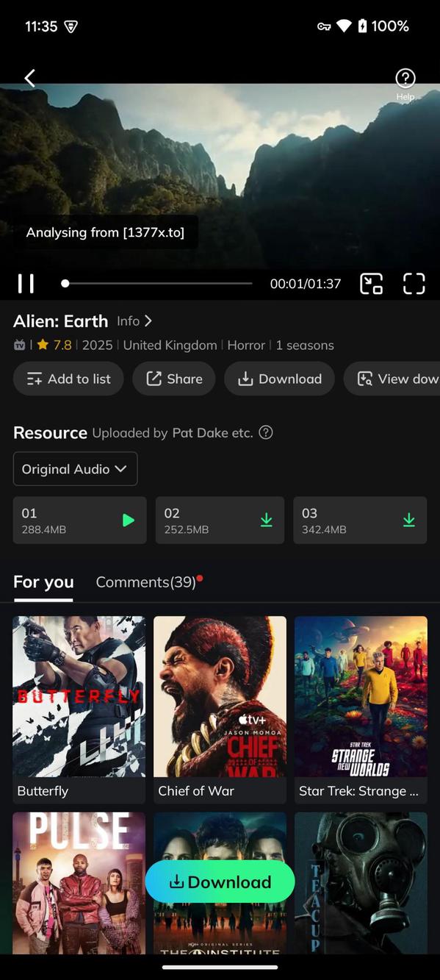This screenshot has height=980, width=440.
Task: Open the Teacup poster
Action: pos(361,883)
